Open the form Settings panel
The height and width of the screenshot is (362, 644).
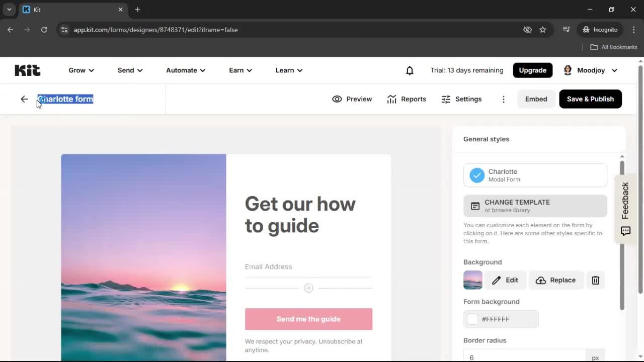pos(461,99)
